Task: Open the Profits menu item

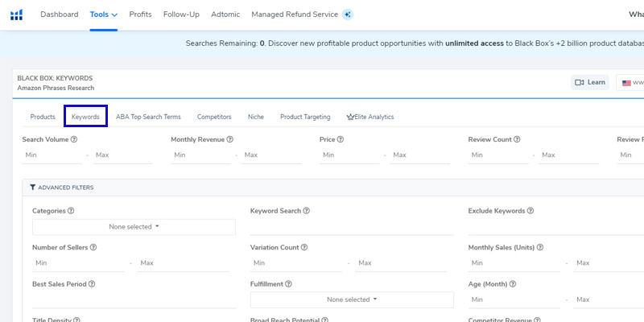Action: pos(140,14)
